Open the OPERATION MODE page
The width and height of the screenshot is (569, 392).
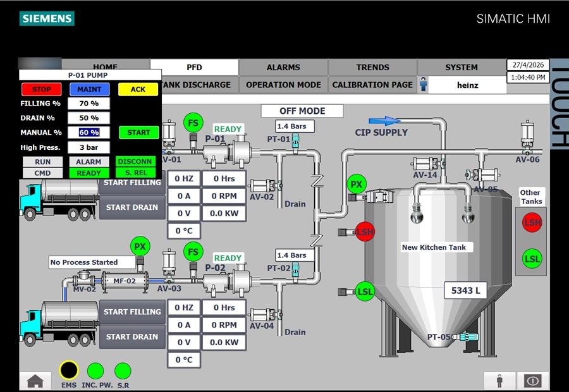pos(283,85)
